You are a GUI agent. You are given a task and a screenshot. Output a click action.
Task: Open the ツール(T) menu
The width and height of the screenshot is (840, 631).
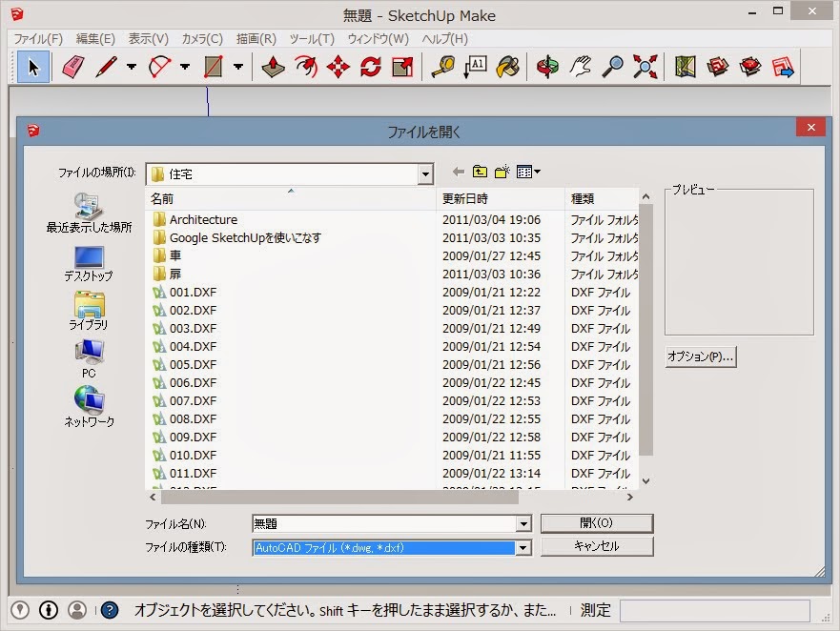pos(312,39)
